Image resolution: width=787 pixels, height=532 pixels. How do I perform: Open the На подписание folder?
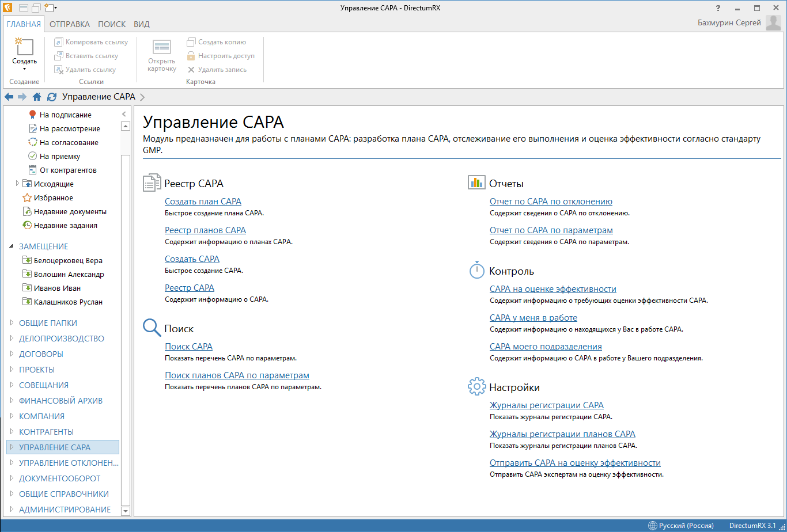click(60, 115)
